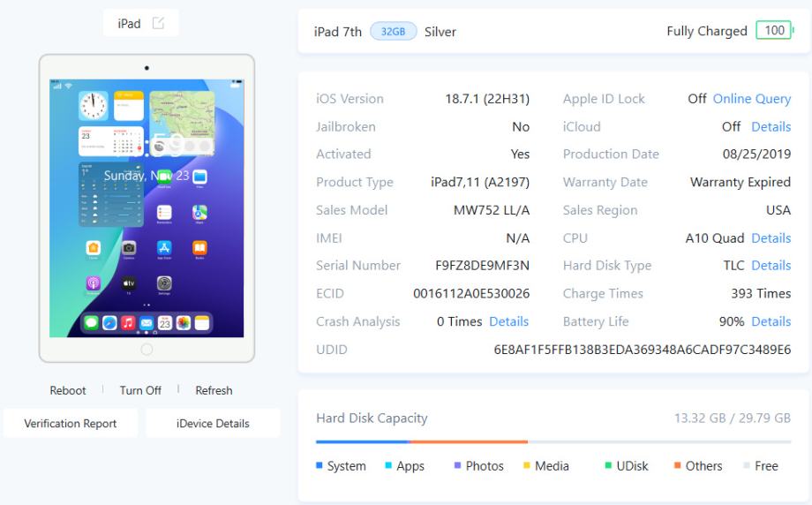Click the Weather widget on the iPad preview

(111, 194)
